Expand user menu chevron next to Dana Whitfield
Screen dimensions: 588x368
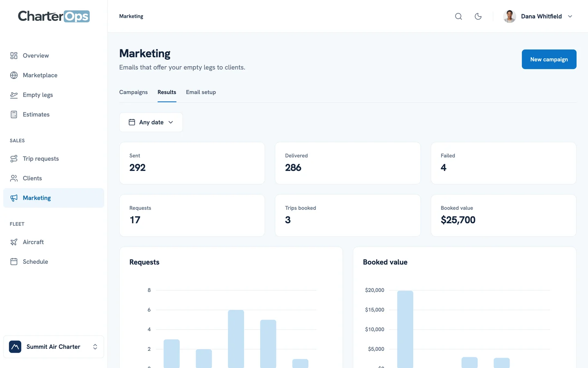click(570, 16)
